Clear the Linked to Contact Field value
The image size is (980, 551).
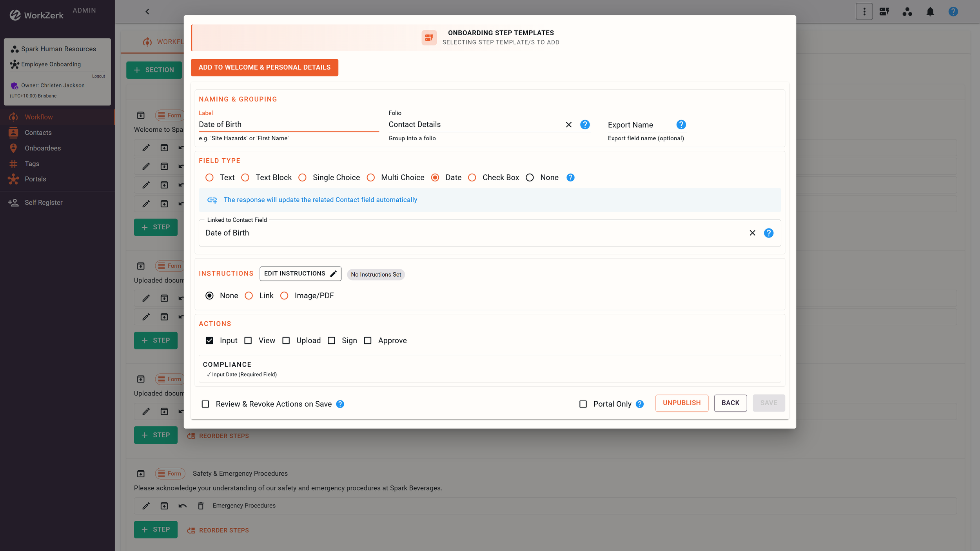(752, 233)
